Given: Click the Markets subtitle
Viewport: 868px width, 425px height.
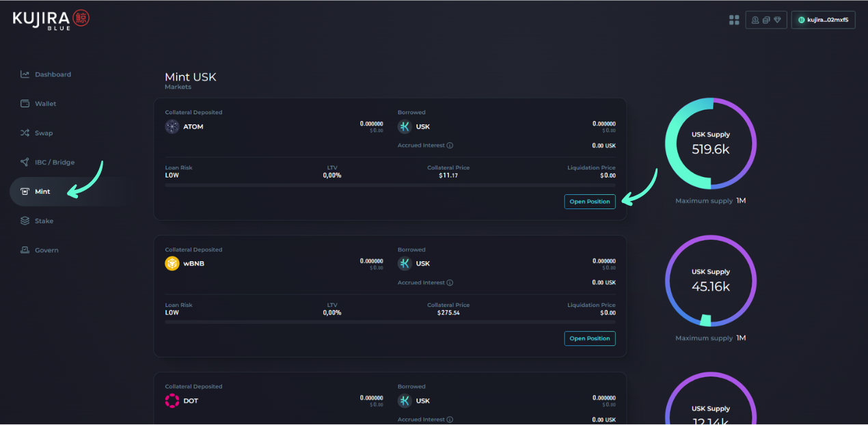Looking at the screenshot, I should [178, 87].
